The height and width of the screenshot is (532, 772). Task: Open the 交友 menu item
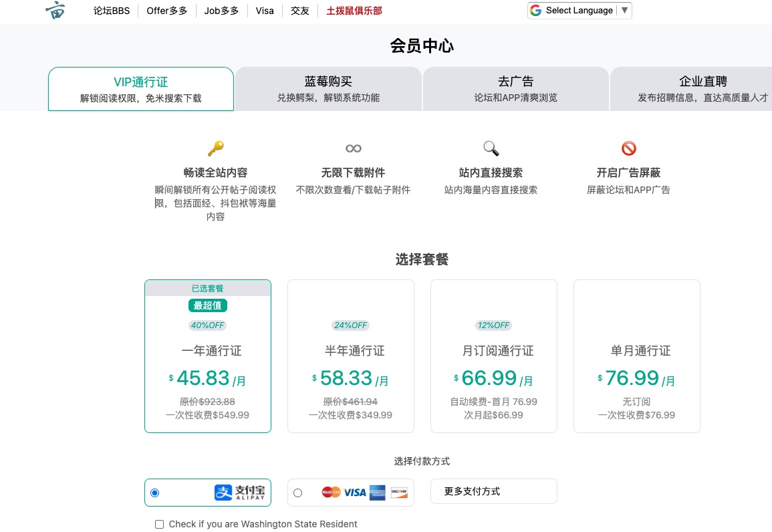pyautogui.click(x=300, y=11)
